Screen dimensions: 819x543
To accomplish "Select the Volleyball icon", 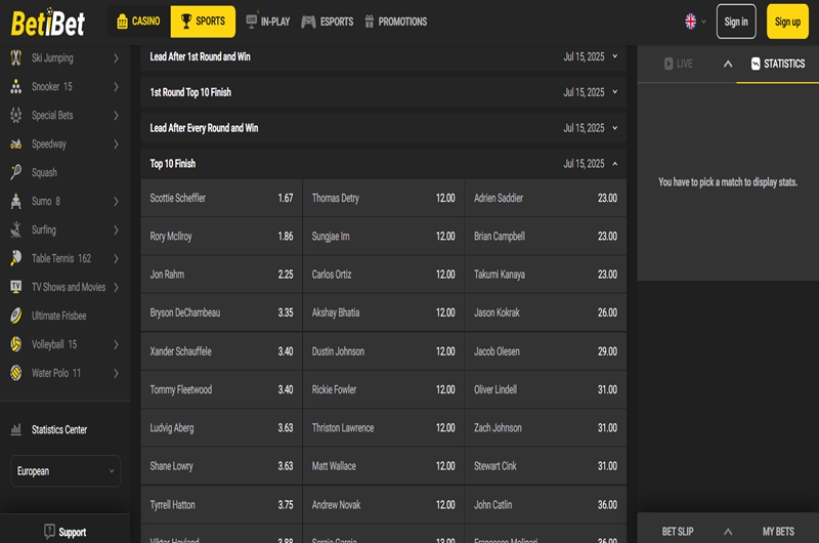I will [x=16, y=344].
